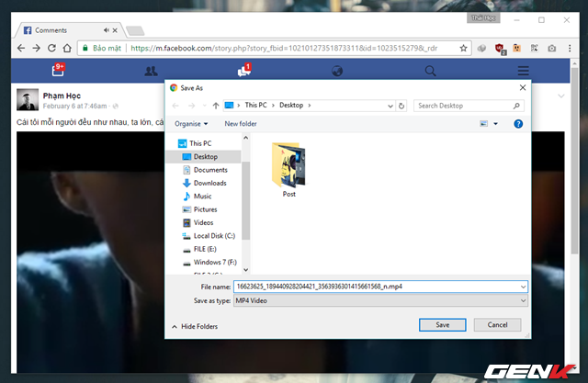This screenshot has width=588, height=383.
Task: Select the Post folder thumbnail
Action: click(x=288, y=169)
